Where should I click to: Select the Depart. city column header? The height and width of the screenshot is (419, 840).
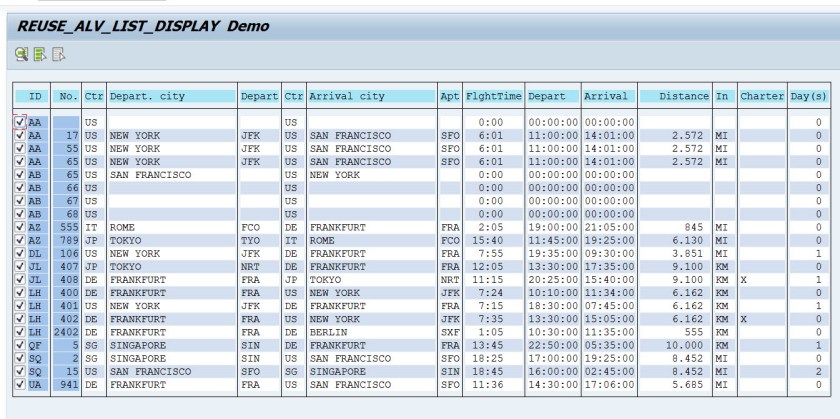[x=172, y=96]
